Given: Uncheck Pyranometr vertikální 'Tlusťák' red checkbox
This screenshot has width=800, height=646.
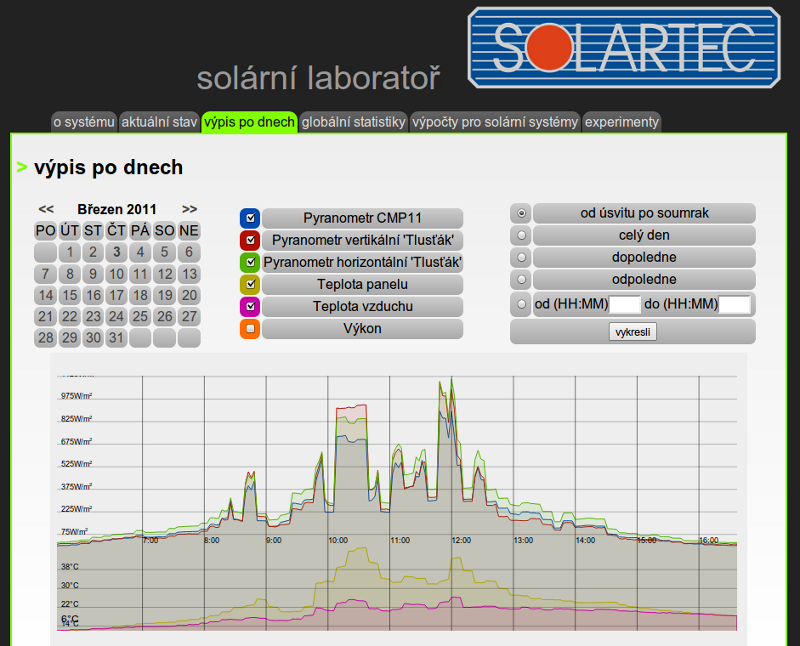Looking at the screenshot, I should point(250,240).
